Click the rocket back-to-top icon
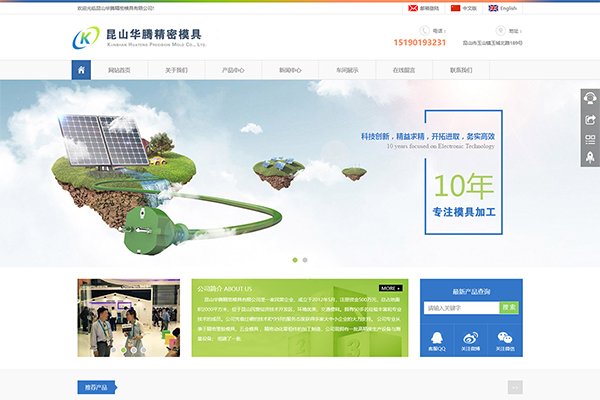600x400 pixels. (590, 157)
